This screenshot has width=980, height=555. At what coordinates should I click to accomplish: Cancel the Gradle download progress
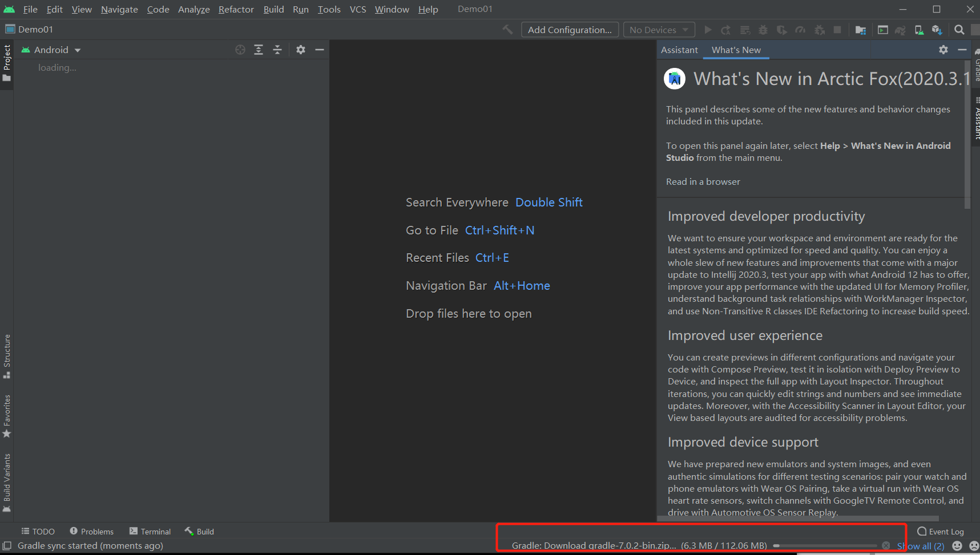pyautogui.click(x=886, y=546)
